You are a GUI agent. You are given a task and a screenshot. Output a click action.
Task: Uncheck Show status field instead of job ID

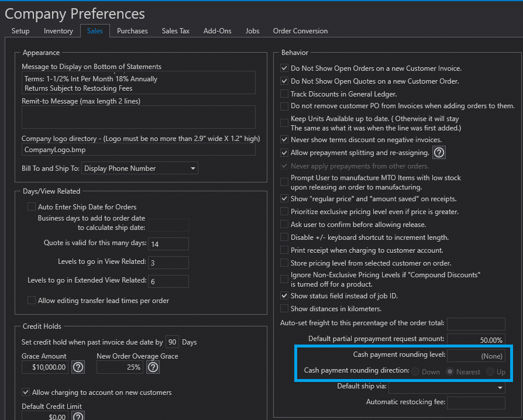(284, 296)
